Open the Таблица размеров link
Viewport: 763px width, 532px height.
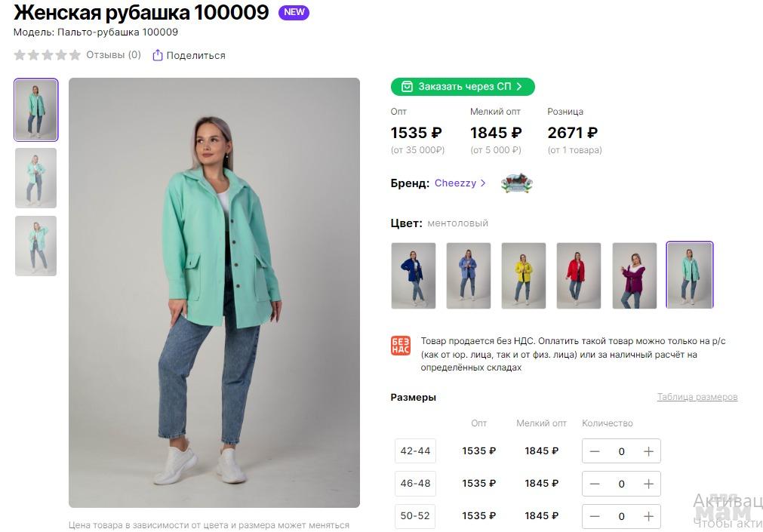point(697,397)
